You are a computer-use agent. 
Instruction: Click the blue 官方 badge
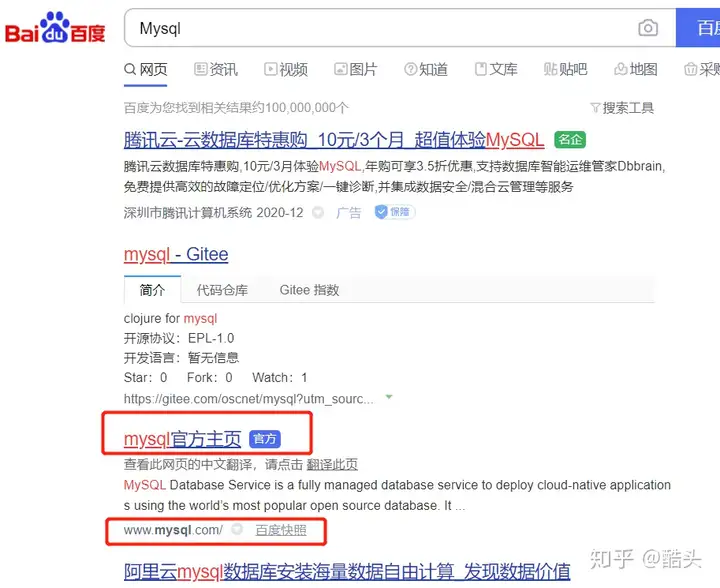click(x=264, y=439)
